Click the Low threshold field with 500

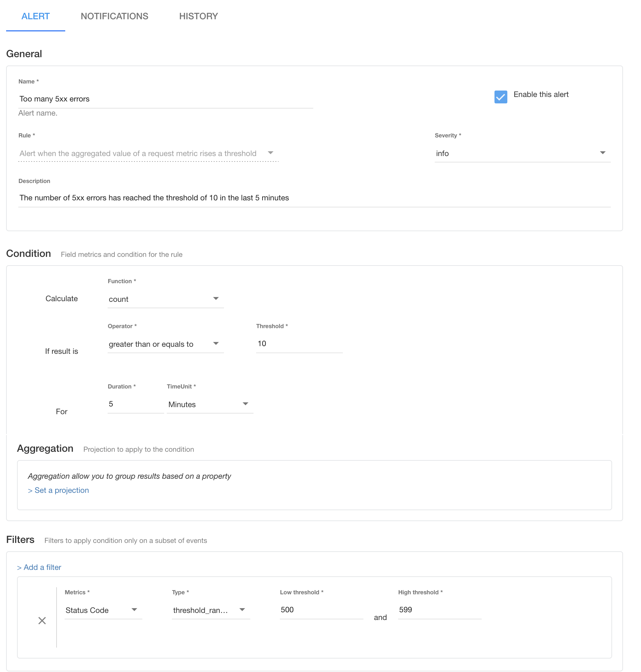321,610
